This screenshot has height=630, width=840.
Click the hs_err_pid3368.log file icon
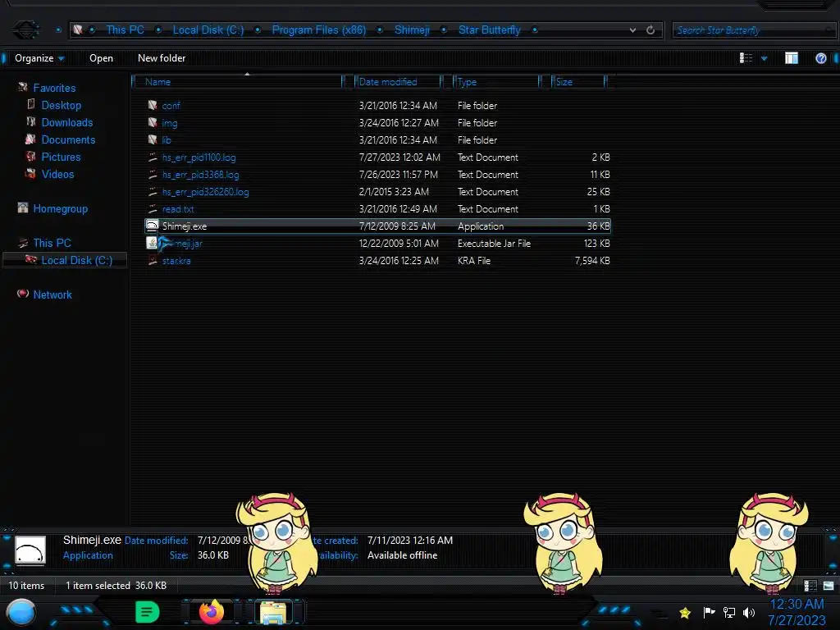point(153,175)
